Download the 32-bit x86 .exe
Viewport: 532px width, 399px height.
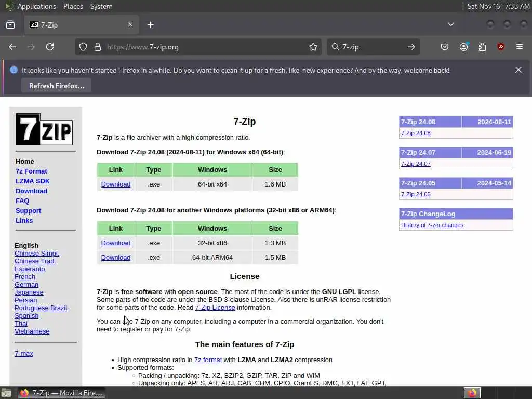(116, 243)
